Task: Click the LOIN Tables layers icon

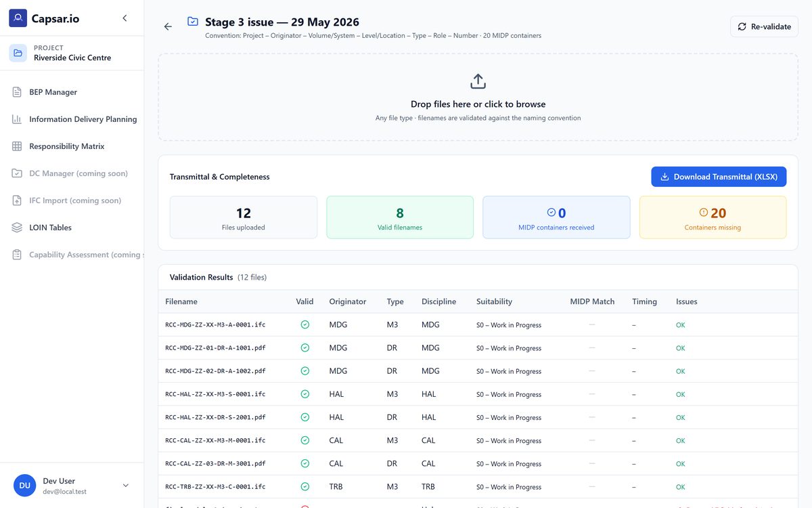Action: pos(17,228)
